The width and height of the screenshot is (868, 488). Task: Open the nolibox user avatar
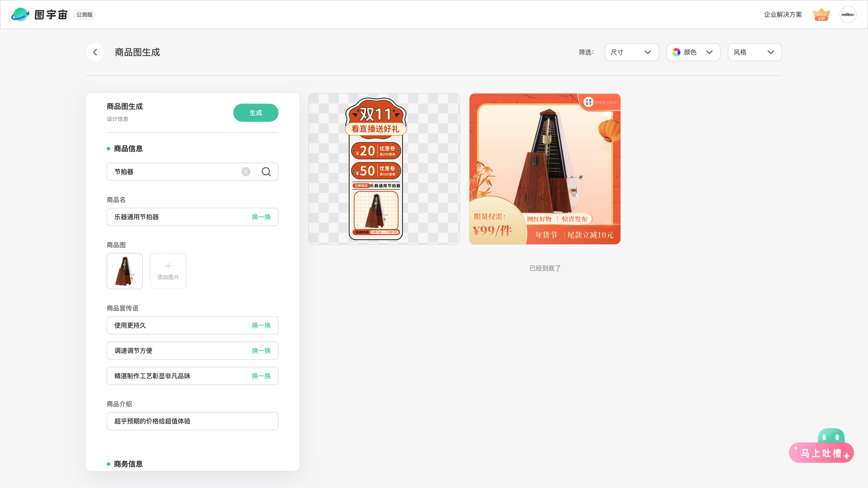848,14
